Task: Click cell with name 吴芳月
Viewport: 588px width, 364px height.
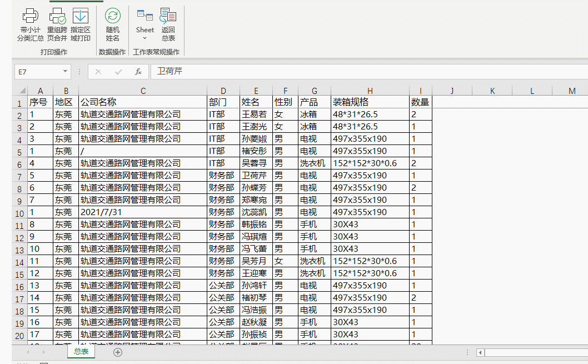Action: (256, 261)
